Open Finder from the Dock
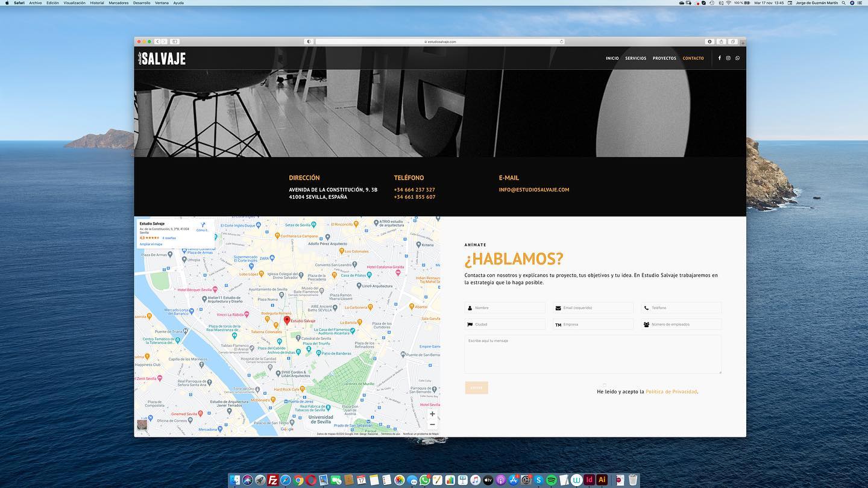This screenshot has height=488, width=868. (236, 480)
